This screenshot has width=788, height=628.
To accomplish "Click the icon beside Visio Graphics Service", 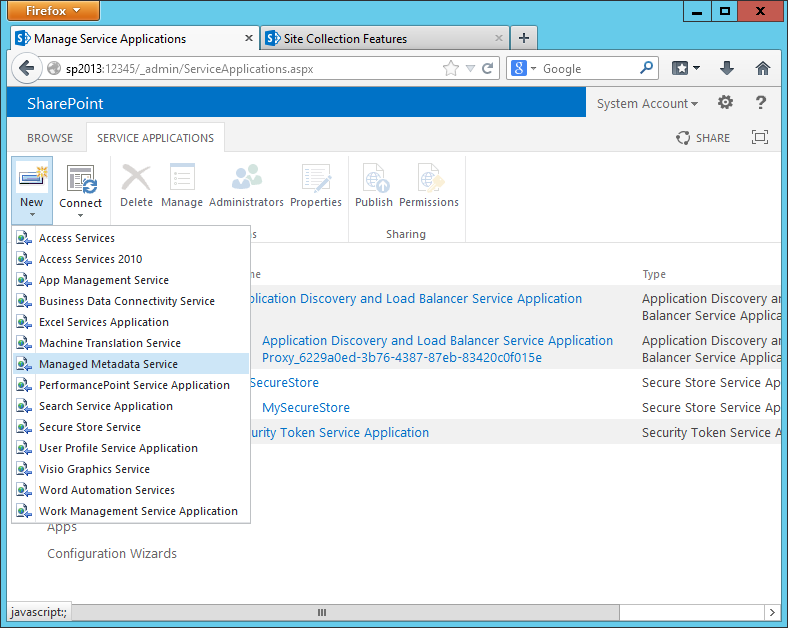I will (x=24, y=469).
